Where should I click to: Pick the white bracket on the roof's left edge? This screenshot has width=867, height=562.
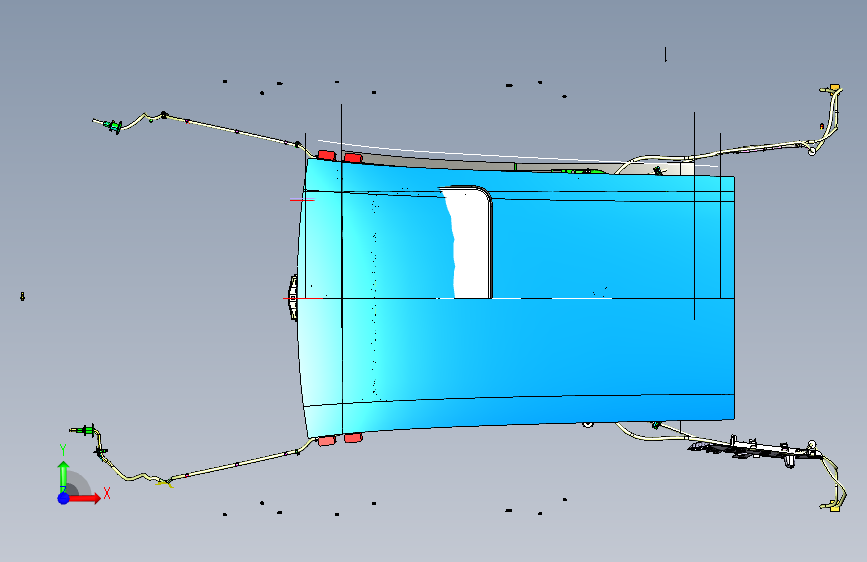[293, 298]
